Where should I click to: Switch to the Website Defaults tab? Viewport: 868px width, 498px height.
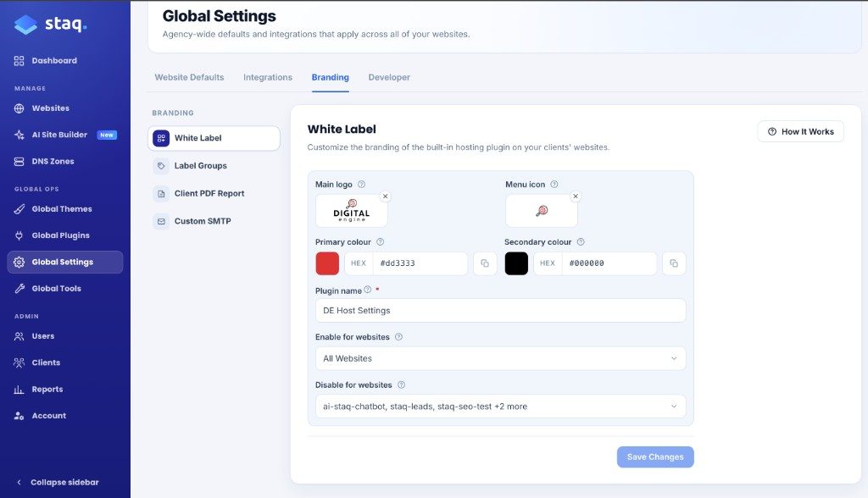[x=189, y=77]
